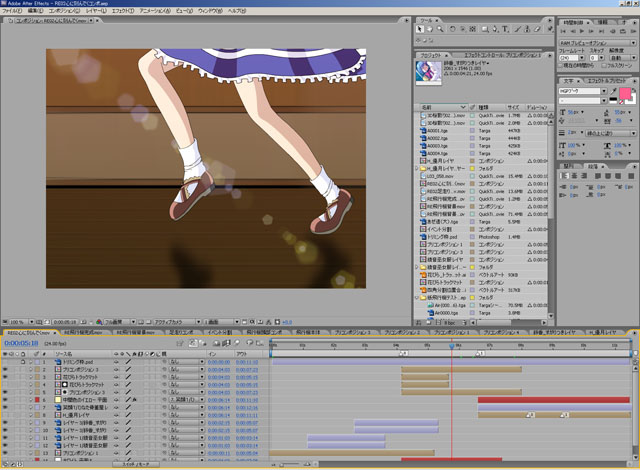
Task: Toggle audio mute in time controls
Action: (x=613, y=31)
